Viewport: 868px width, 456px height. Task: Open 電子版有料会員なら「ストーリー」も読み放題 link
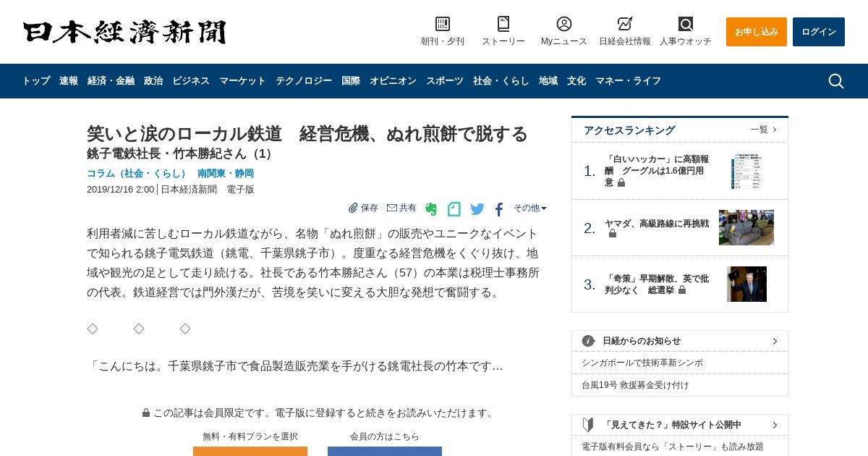pyautogui.click(x=673, y=447)
